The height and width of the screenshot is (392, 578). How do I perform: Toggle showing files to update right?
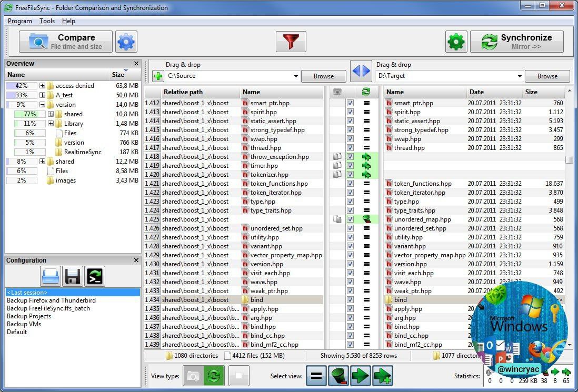pos(361,376)
